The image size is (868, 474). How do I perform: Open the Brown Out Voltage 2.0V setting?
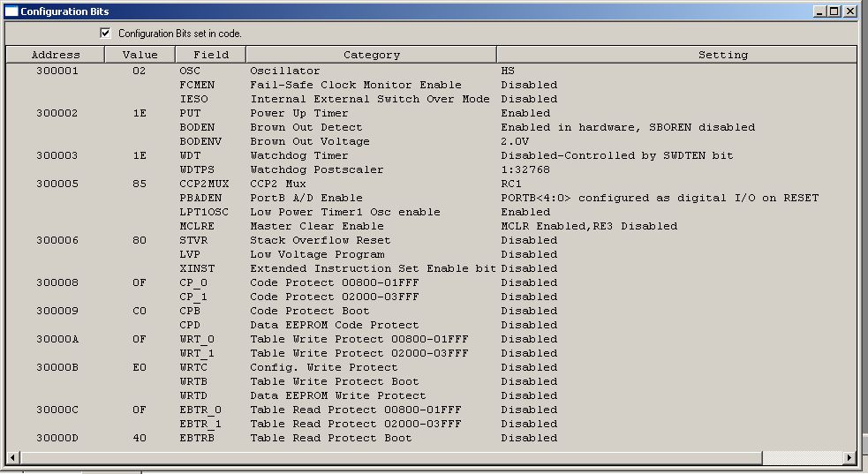pos(515,141)
